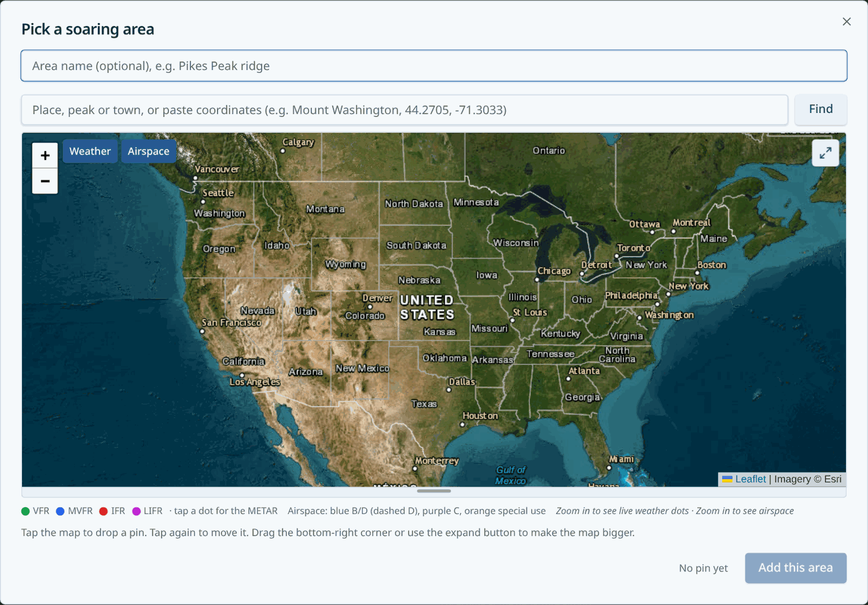The width and height of the screenshot is (868, 605).
Task: Drop a pin on the New Mexico label
Action: (x=362, y=368)
